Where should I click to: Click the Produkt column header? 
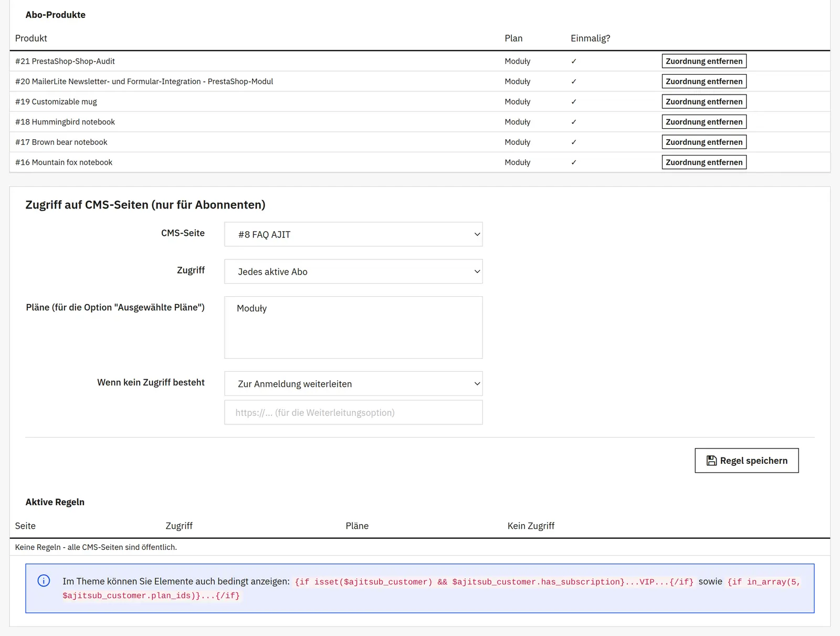point(31,38)
